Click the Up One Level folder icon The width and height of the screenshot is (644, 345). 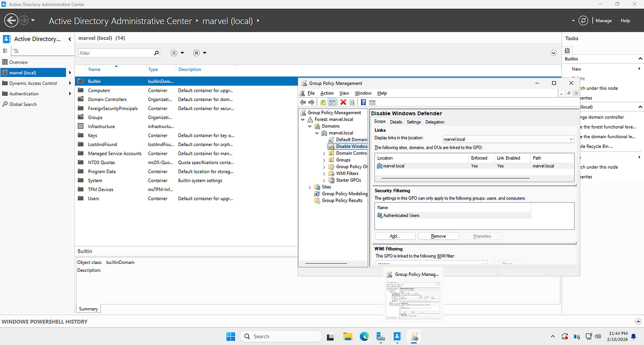pos(323,102)
